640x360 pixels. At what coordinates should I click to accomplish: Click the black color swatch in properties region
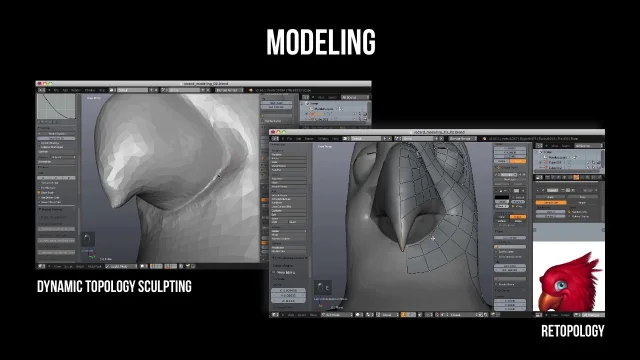pyautogui.click(x=502, y=198)
